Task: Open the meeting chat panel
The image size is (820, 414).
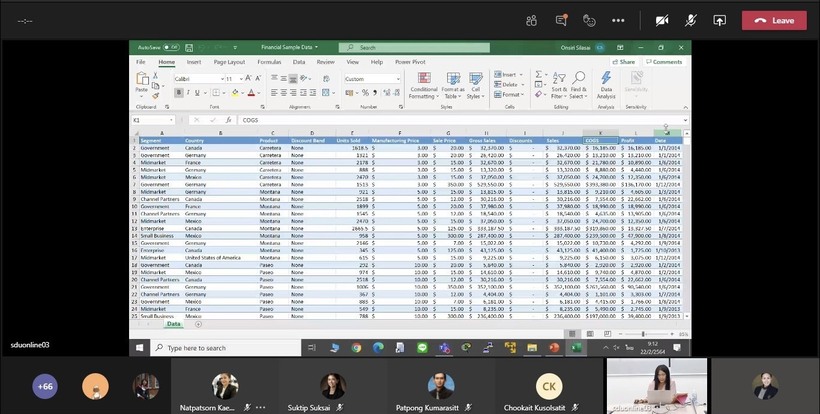Action: pos(560,20)
